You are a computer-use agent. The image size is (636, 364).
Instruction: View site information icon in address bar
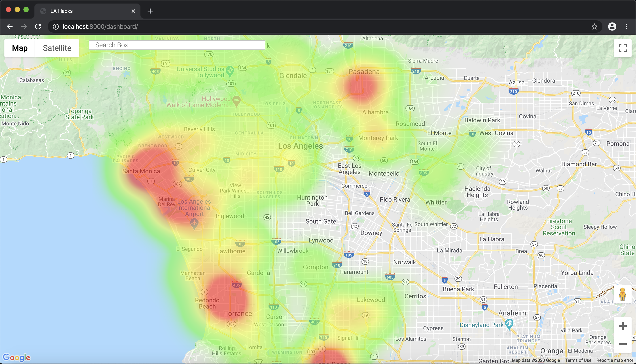(x=56, y=27)
